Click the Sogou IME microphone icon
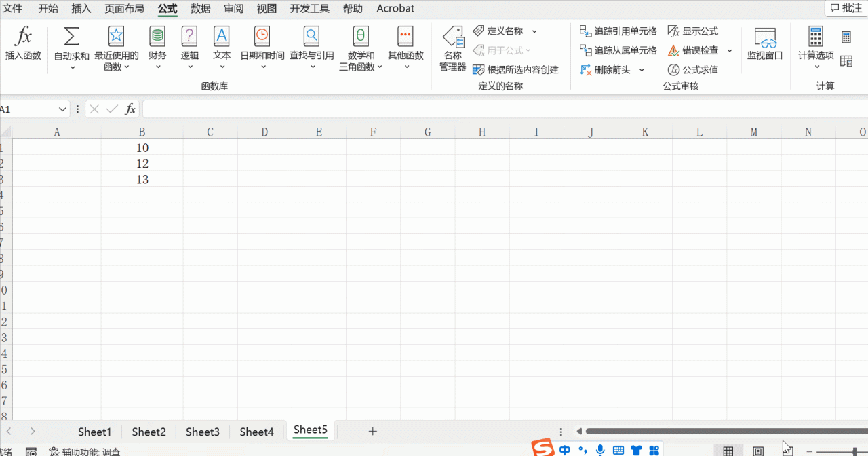 600,450
